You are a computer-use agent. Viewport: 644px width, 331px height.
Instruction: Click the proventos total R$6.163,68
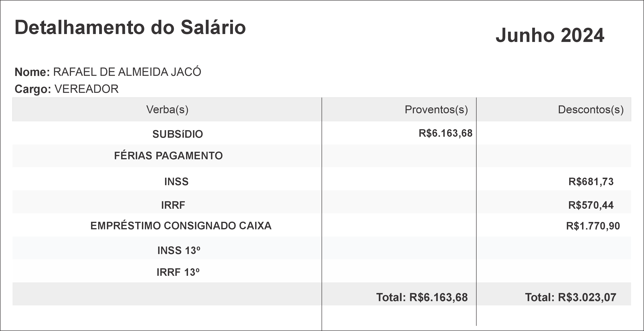[x=422, y=297]
